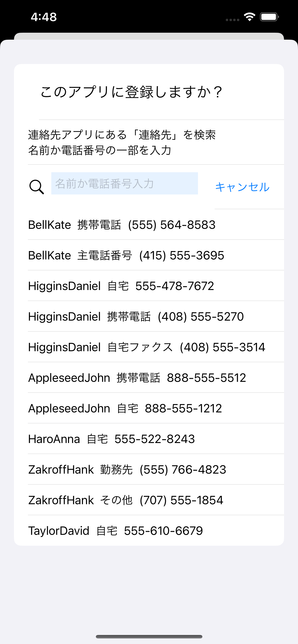Choose ZakroffHank 勤務先 (555) 766-4823
Screen dimensions: 298x644
pyautogui.click(x=127, y=469)
